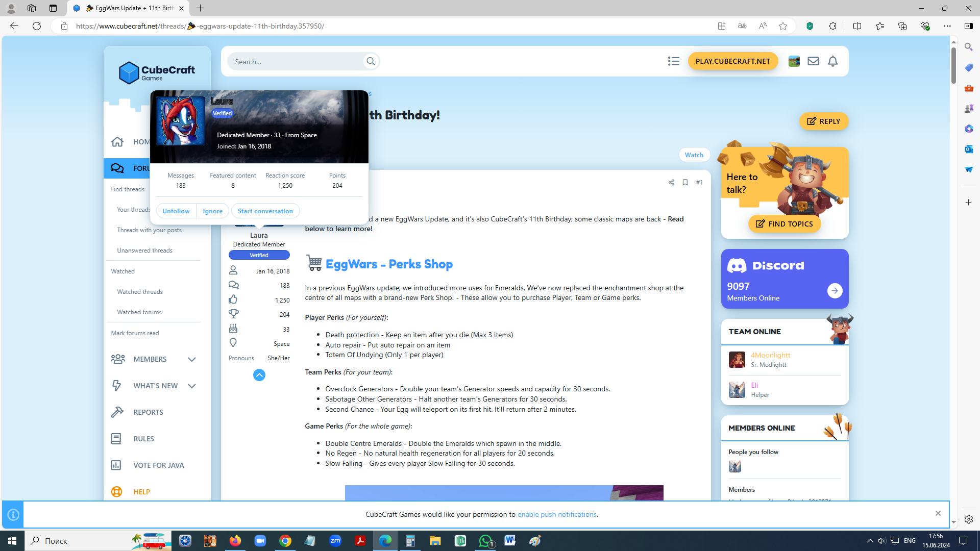Open Edge sidebar Outlook icon
This screenshot has height=551, width=980.
968,149
